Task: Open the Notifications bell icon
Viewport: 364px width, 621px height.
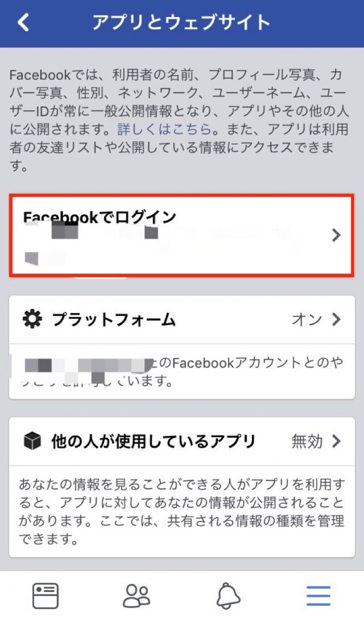Action: (228, 596)
